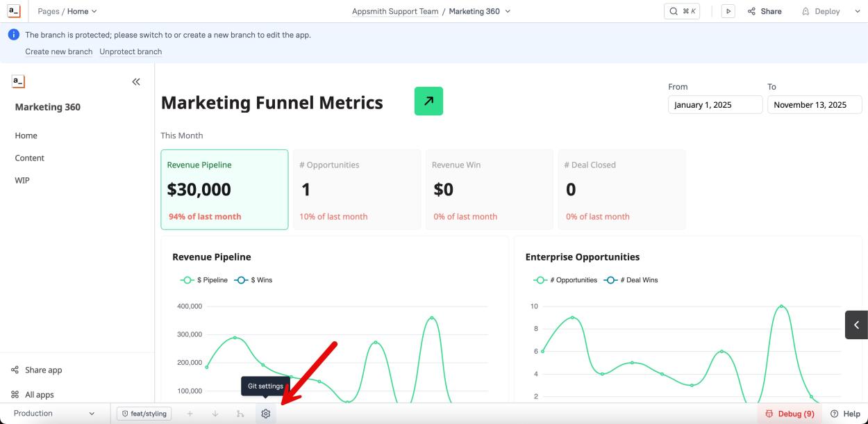Screen dimensions: 868x424
Task: Open the Marketing 360 app name dropdown
Action: point(480,11)
